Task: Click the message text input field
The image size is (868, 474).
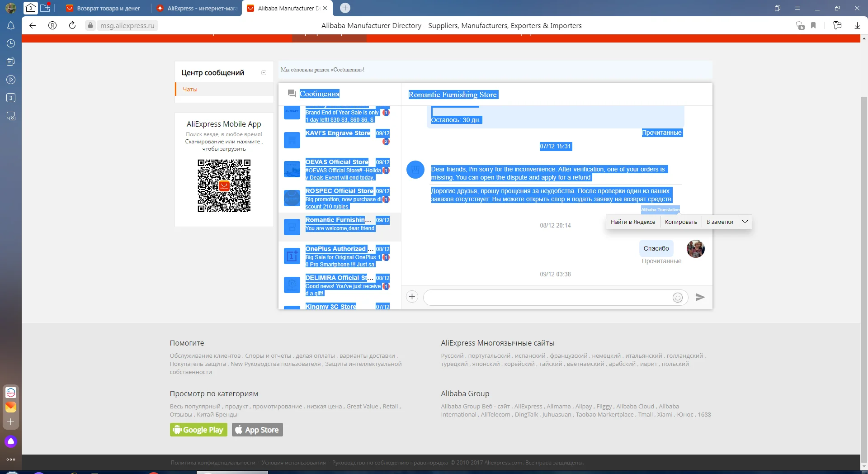Action: click(x=547, y=297)
